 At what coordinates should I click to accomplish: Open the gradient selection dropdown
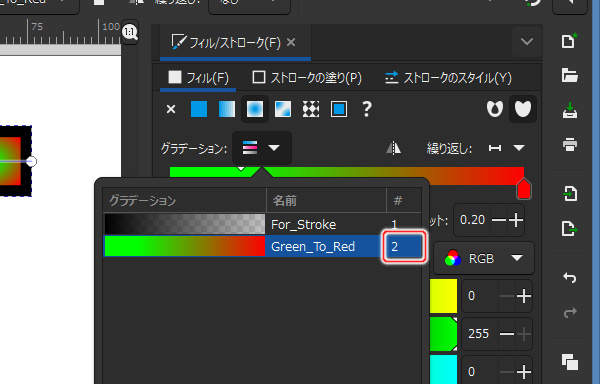262,148
